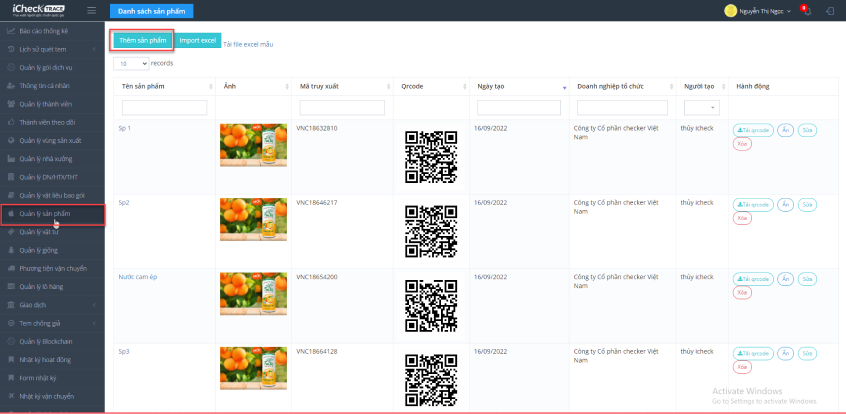The height and width of the screenshot is (414, 846).
Task: Click Tải qrcode for Sp3
Action: (753, 354)
